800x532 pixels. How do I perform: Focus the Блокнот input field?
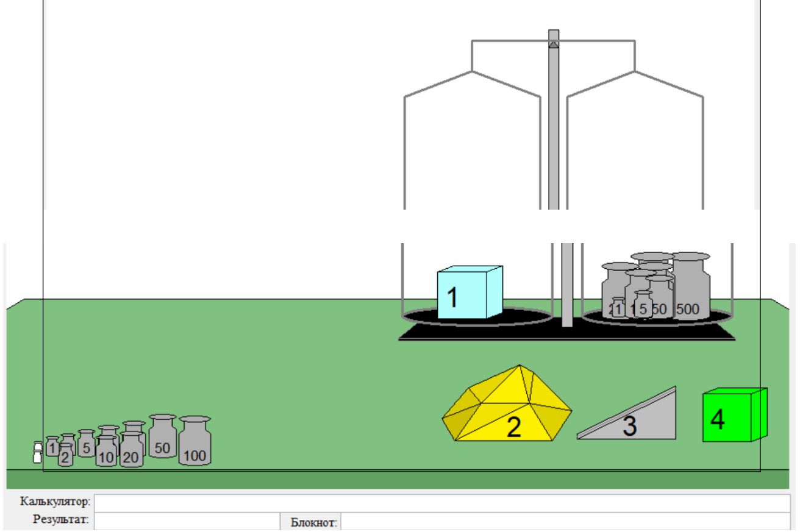click(x=565, y=522)
